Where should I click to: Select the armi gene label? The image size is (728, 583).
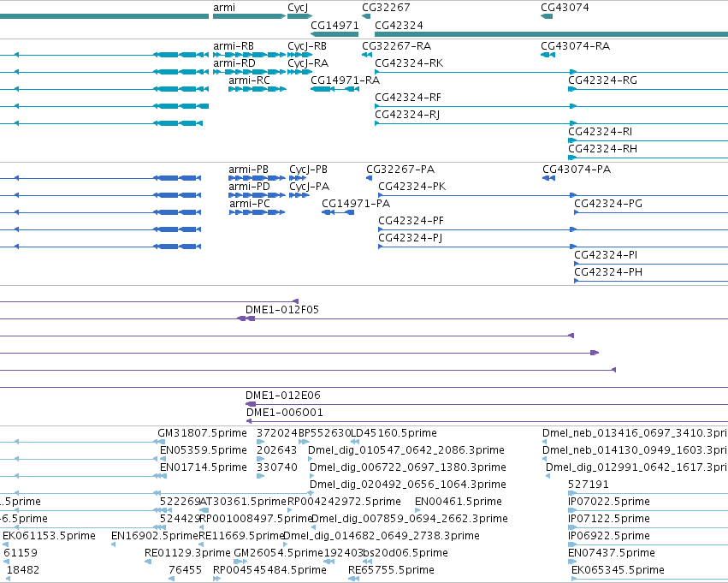[224, 8]
